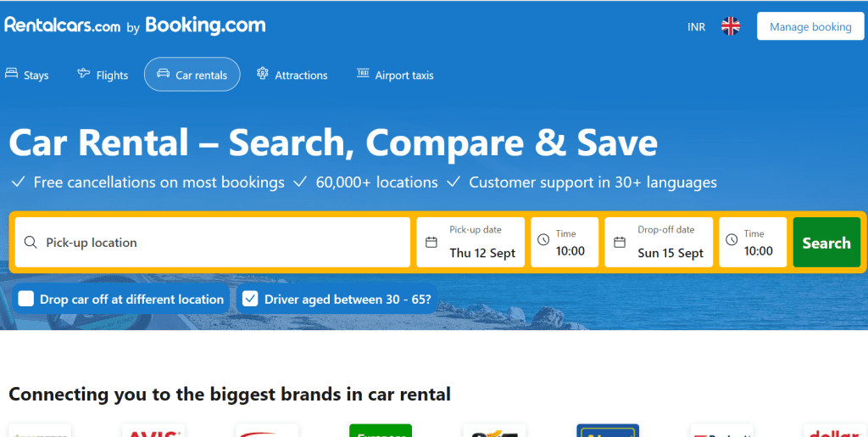868x437 pixels.
Task: Click the Pick-up location input field
Action: click(213, 242)
